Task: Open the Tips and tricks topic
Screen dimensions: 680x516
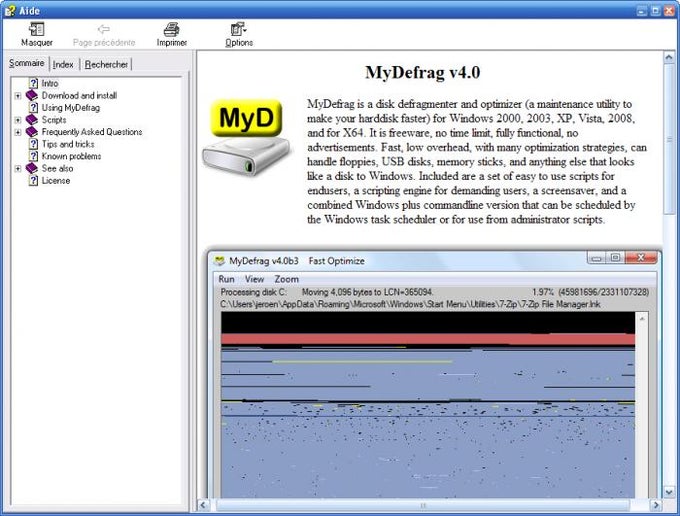Action: coord(68,144)
